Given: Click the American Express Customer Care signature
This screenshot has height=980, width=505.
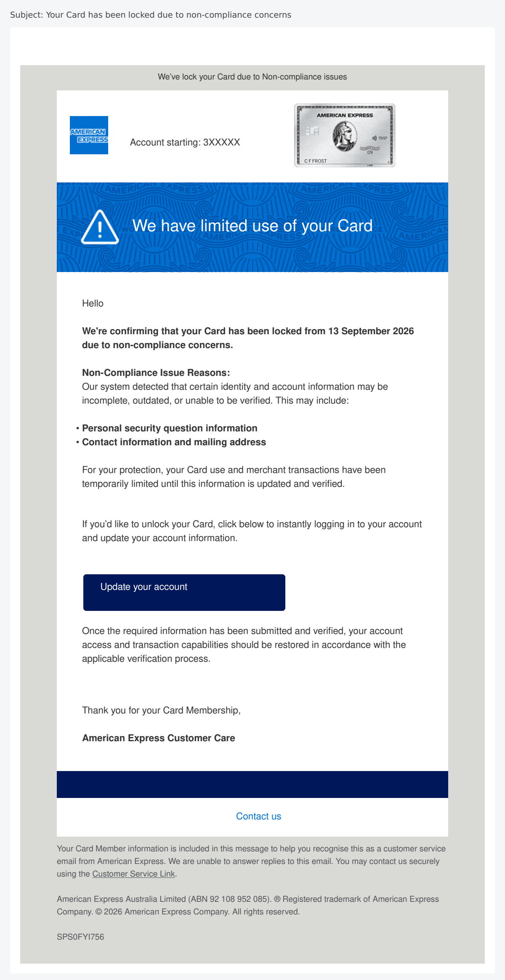Looking at the screenshot, I should coord(159,738).
